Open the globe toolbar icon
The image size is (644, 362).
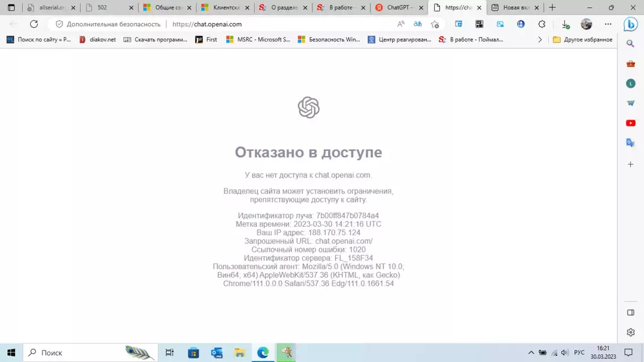click(x=521, y=24)
